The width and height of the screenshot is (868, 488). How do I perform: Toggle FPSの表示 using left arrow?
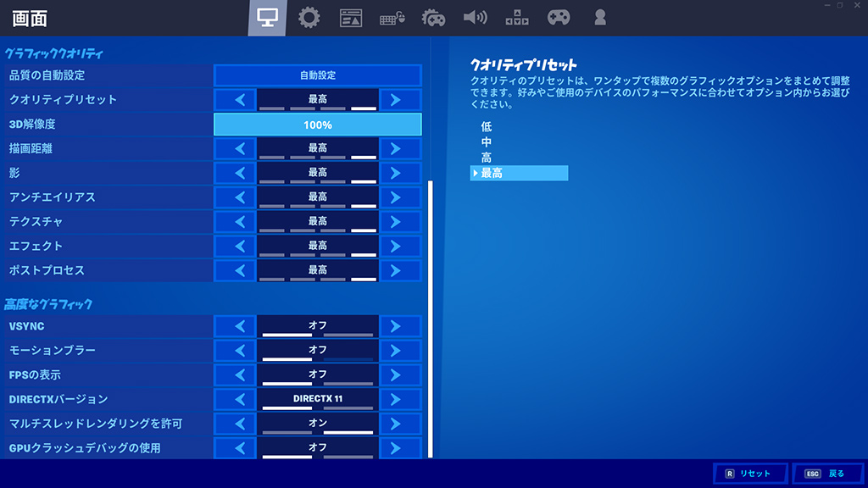(x=236, y=374)
